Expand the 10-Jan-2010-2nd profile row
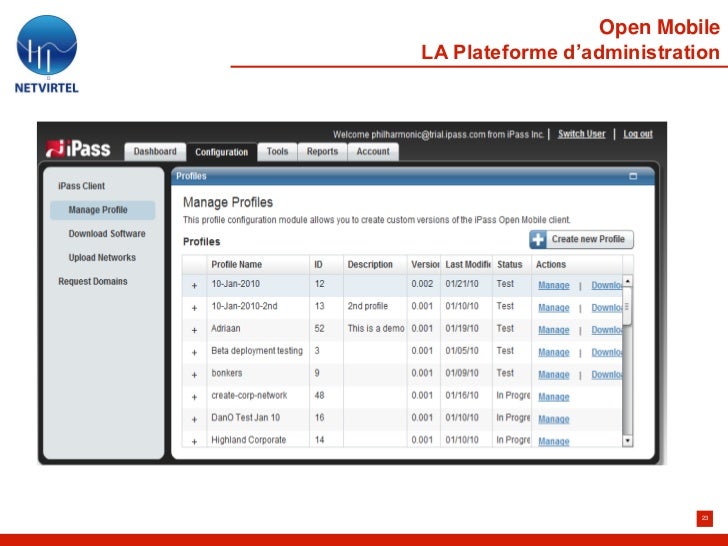 click(195, 308)
